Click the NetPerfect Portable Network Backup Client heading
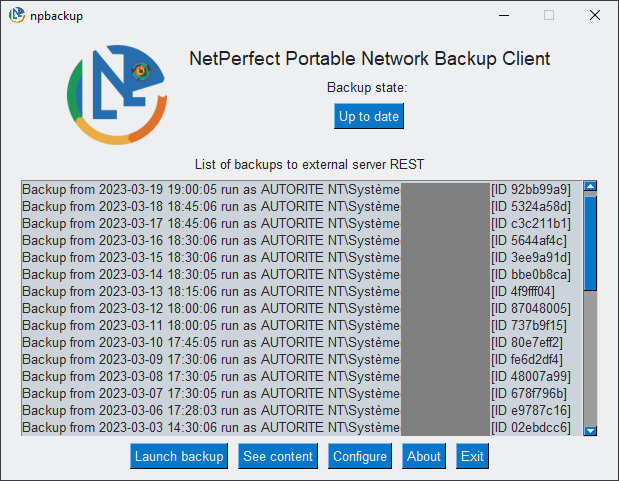 [x=370, y=59]
